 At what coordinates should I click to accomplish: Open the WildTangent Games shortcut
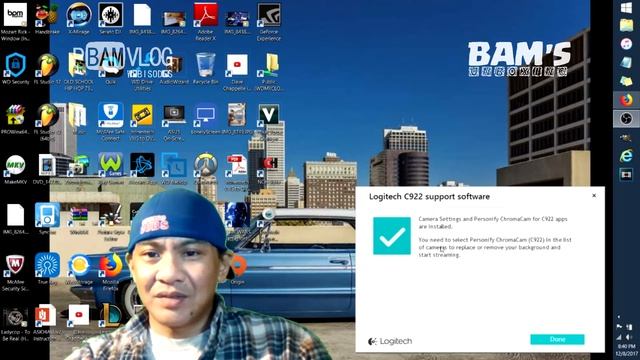pos(111,169)
